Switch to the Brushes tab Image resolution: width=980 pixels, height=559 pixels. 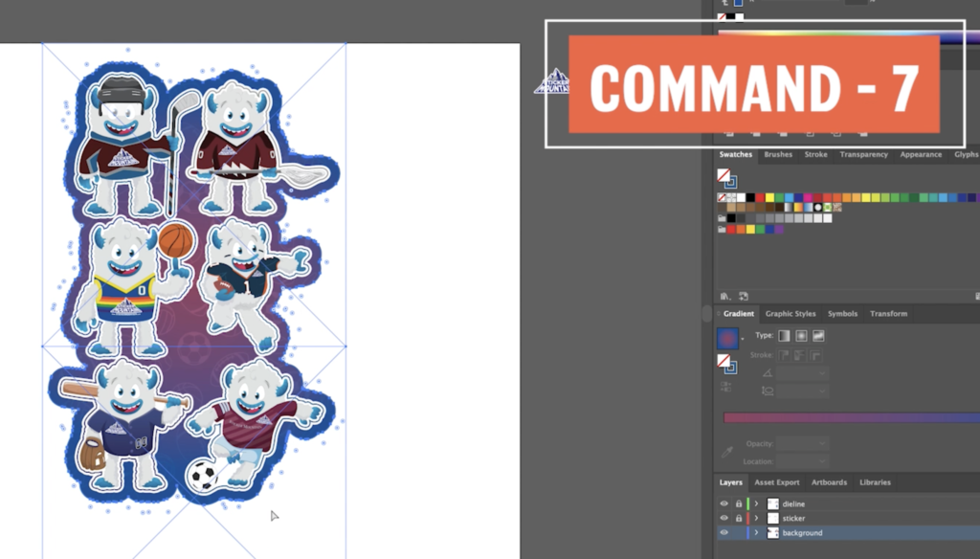click(x=778, y=154)
